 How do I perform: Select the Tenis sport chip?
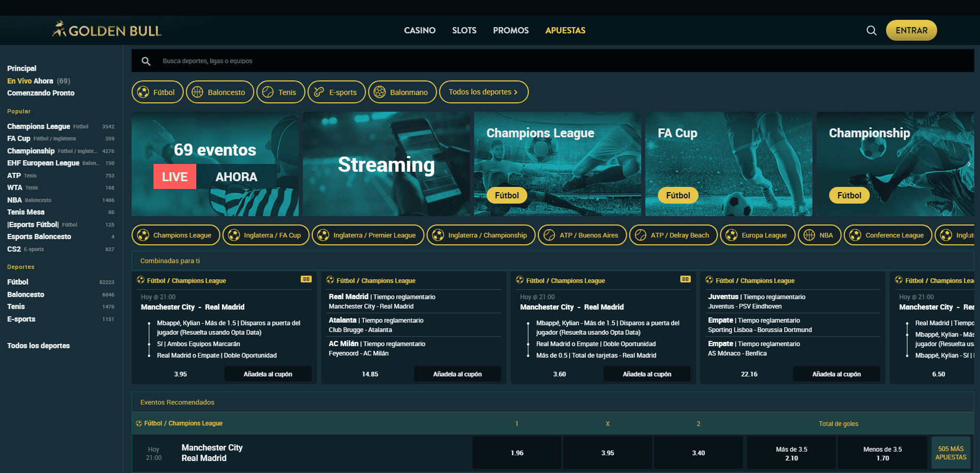(280, 92)
